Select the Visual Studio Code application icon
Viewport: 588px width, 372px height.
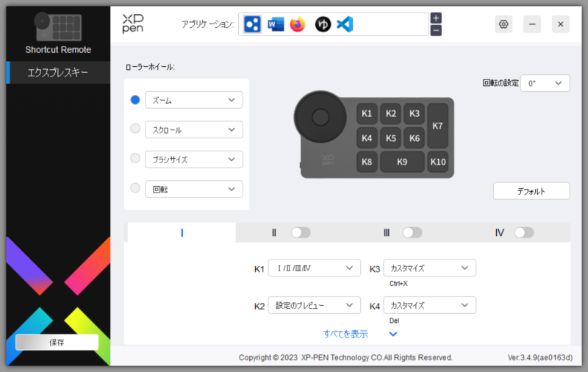(345, 24)
